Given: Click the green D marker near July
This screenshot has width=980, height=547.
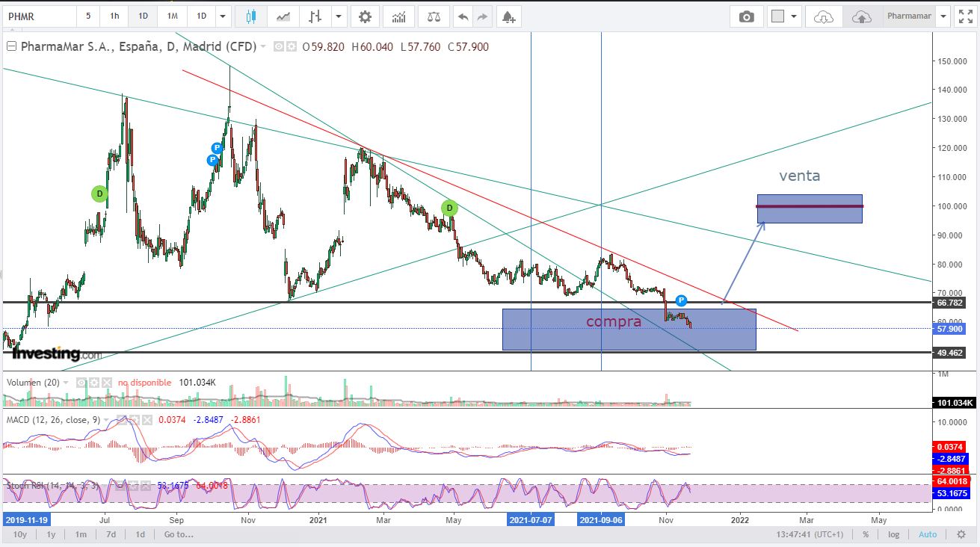Looking at the screenshot, I should coord(99,194).
